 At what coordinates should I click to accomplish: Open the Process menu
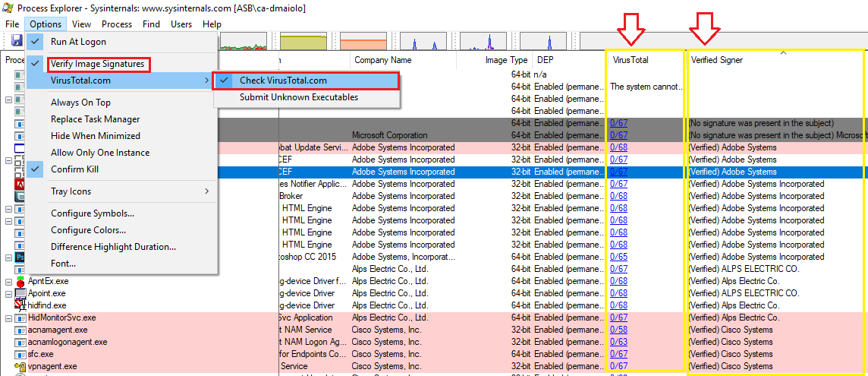117,24
